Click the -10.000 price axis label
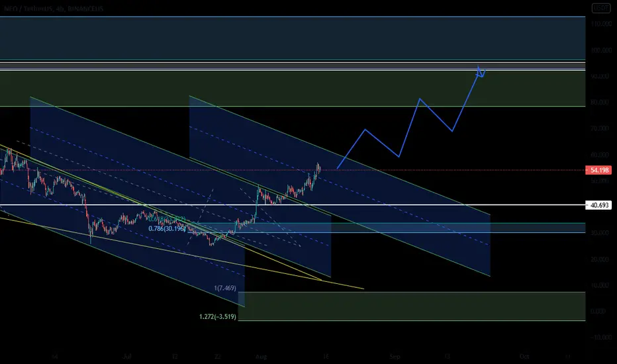The width and height of the screenshot is (617, 364). (601, 338)
